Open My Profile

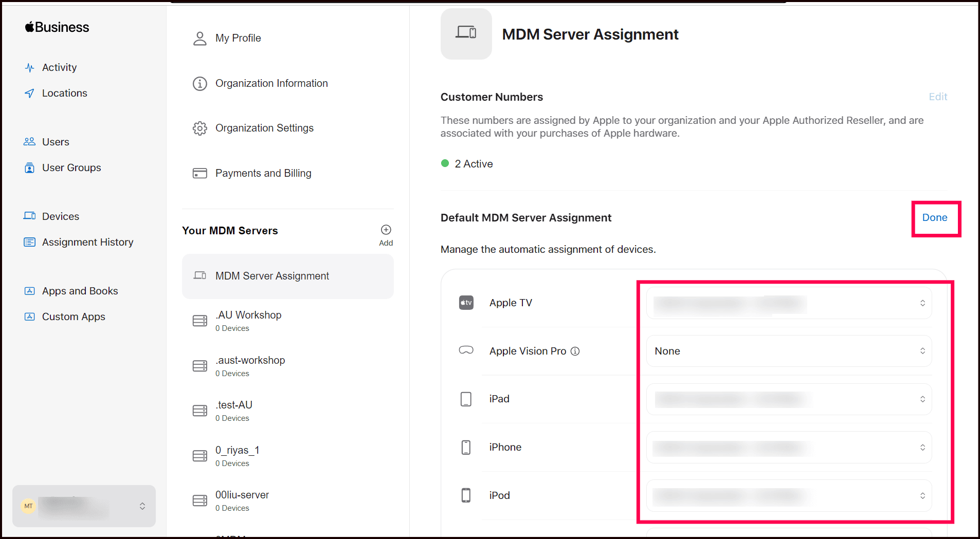click(x=238, y=39)
